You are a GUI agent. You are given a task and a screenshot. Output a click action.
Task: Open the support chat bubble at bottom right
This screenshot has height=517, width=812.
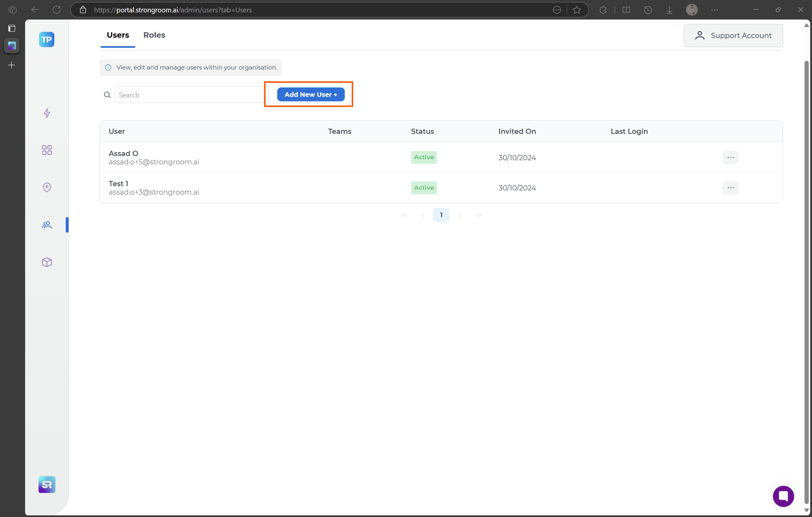[x=783, y=496]
